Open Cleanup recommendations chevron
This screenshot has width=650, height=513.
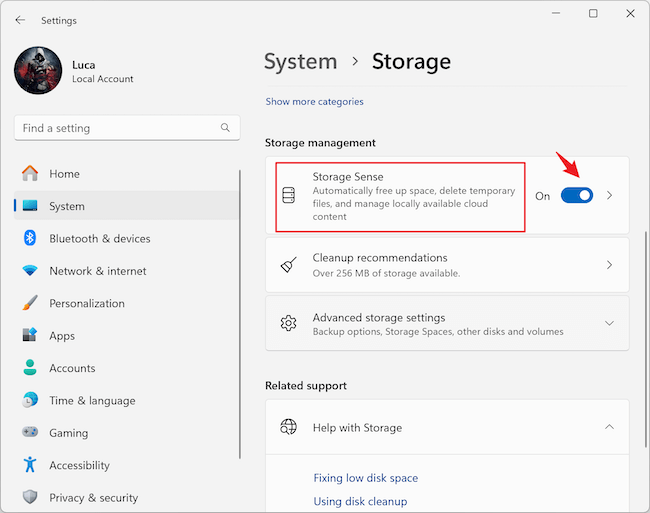point(609,265)
